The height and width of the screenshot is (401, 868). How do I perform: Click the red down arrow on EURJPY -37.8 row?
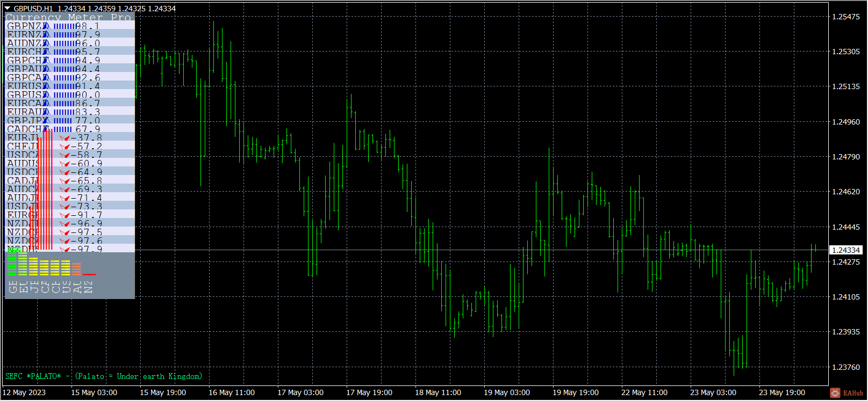(x=64, y=138)
